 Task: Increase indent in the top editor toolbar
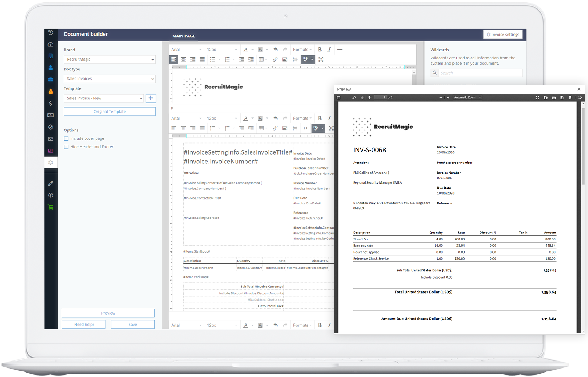coord(251,59)
